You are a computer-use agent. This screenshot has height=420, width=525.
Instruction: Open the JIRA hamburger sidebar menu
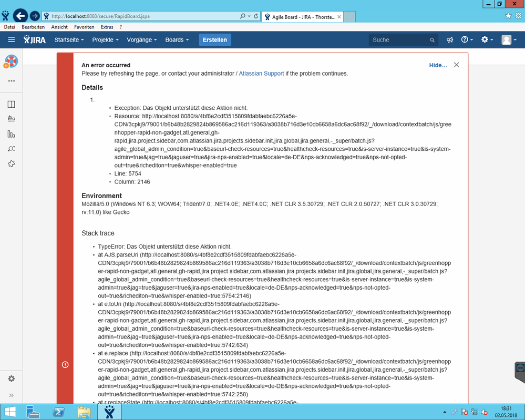pyautogui.click(x=12, y=39)
